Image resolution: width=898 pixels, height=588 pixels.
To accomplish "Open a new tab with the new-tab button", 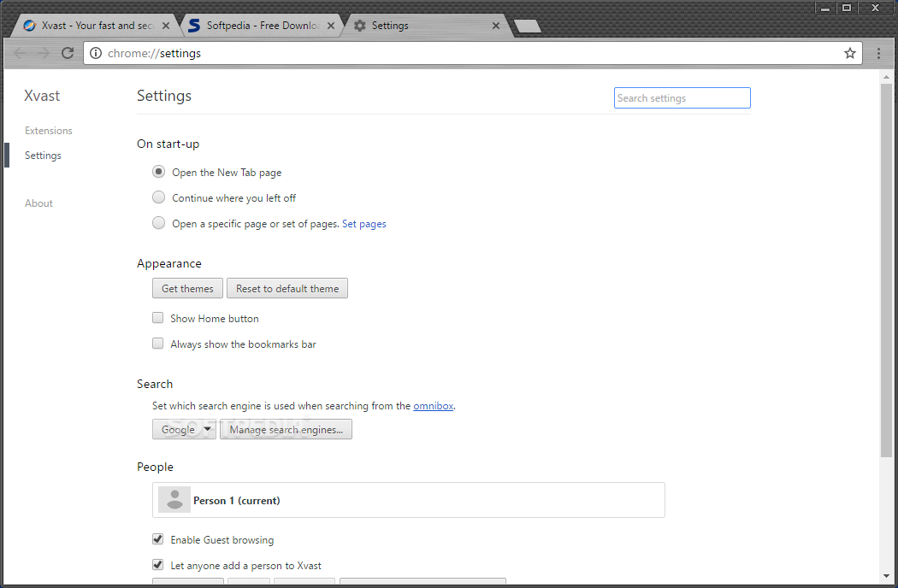I will (x=528, y=26).
